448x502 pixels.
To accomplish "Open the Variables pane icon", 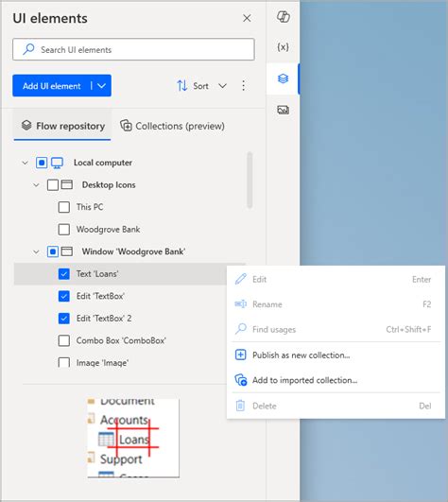I will pyautogui.click(x=283, y=47).
